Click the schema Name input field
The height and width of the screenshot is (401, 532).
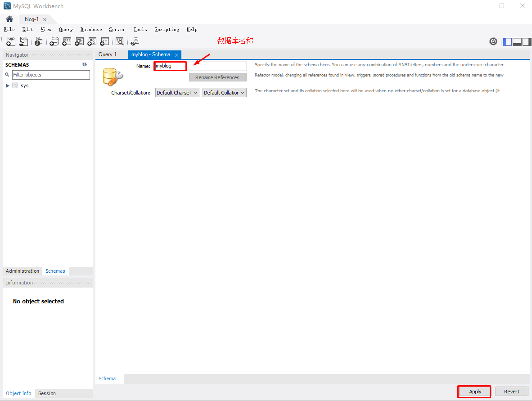pos(201,66)
